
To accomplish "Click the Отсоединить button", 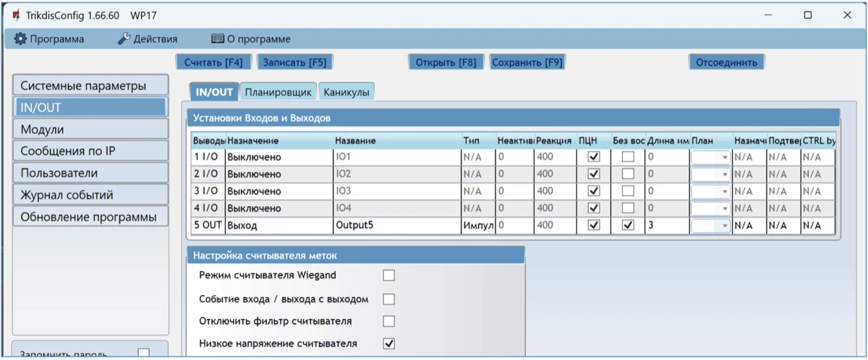I will click(726, 62).
